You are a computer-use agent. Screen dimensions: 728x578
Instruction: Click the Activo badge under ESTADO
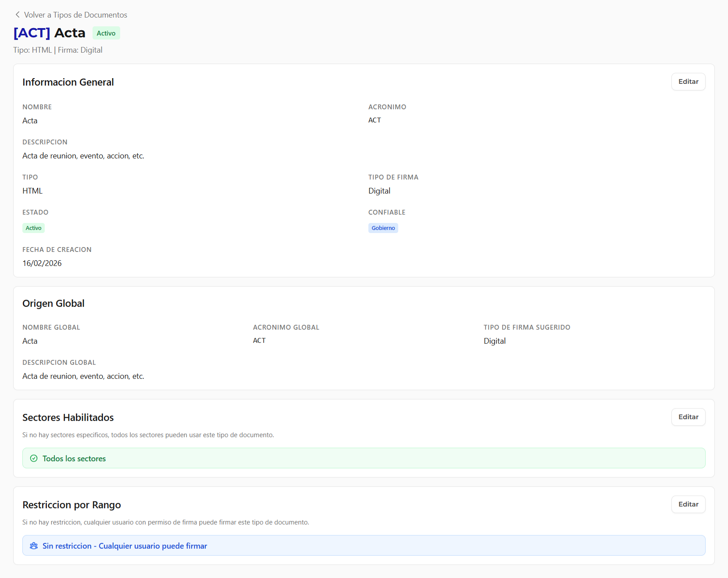[x=33, y=228]
